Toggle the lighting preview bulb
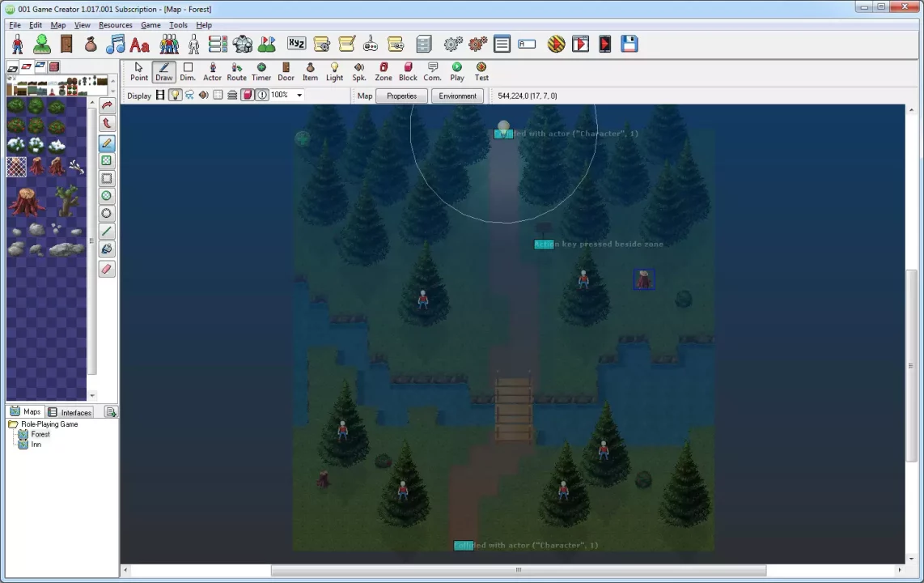This screenshot has width=924, height=583. click(176, 95)
